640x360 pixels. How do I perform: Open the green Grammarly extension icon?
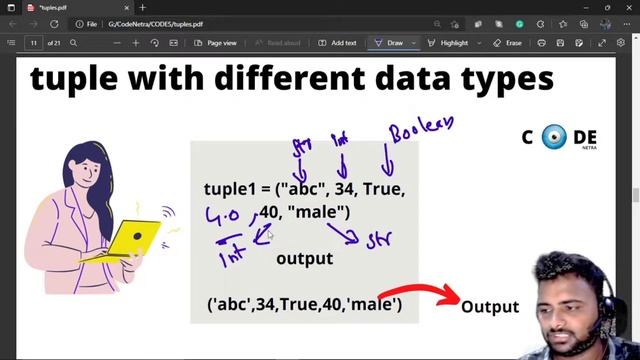(x=520, y=24)
